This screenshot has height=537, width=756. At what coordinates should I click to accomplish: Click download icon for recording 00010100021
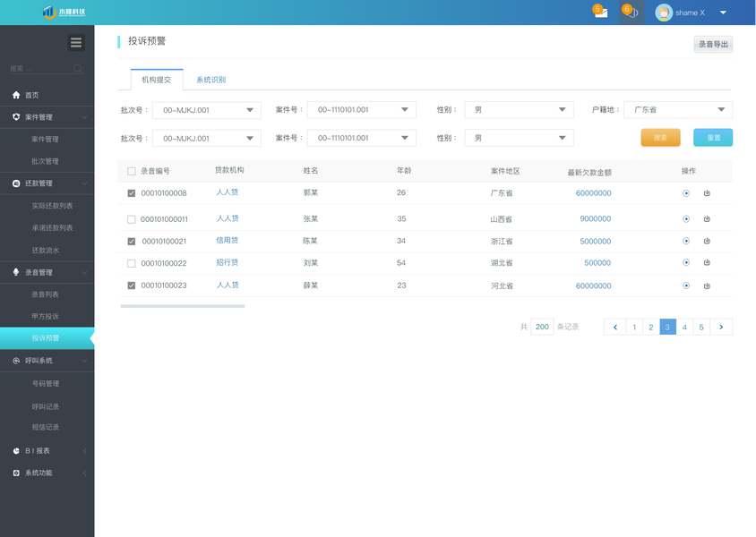click(707, 241)
